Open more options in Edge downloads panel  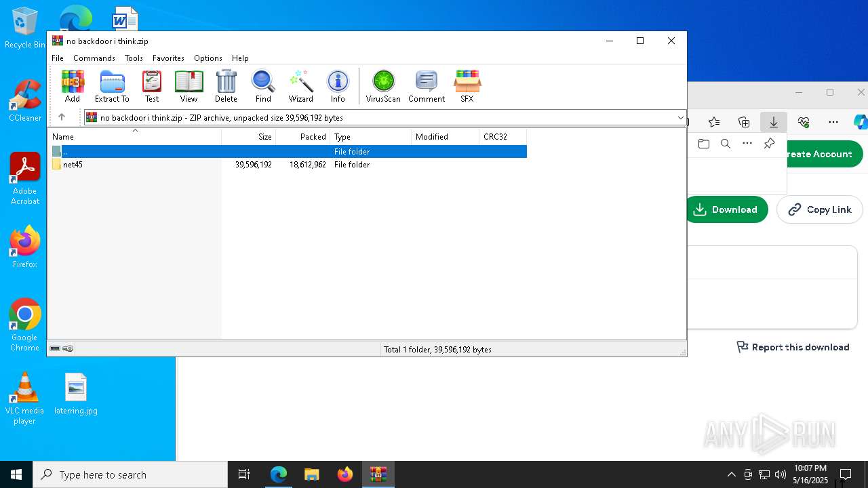pos(747,144)
